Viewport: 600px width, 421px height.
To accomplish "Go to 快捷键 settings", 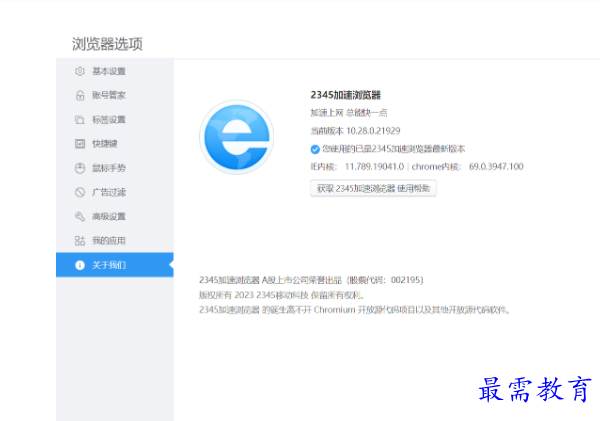I will click(x=115, y=144).
